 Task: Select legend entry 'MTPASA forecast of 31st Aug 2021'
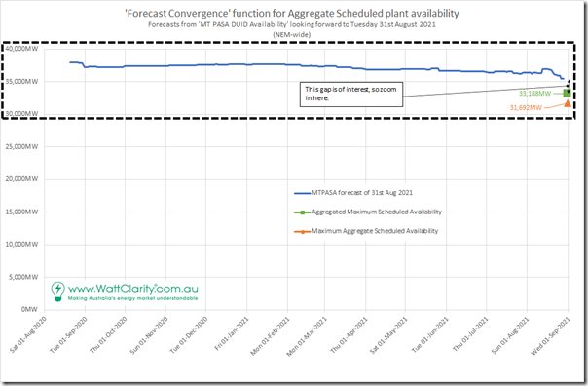[x=362, y=193]
